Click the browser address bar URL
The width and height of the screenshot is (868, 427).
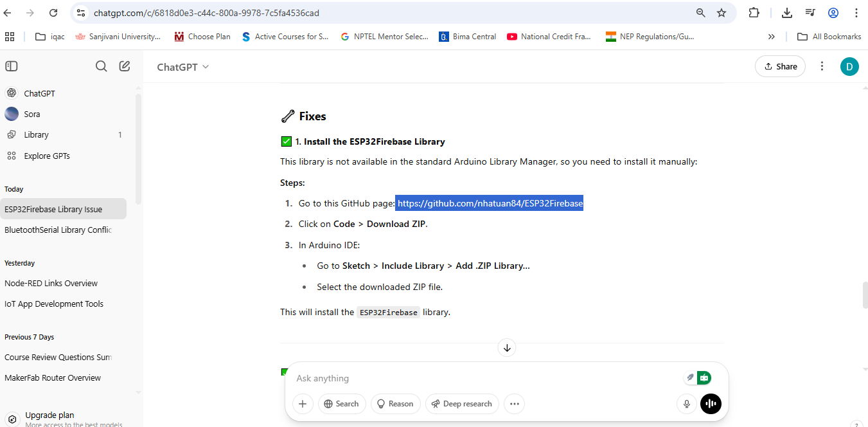coord(206,13)
